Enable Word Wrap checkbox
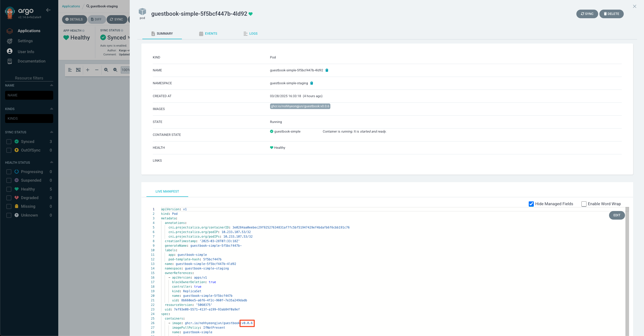 (x=584, y=204)
